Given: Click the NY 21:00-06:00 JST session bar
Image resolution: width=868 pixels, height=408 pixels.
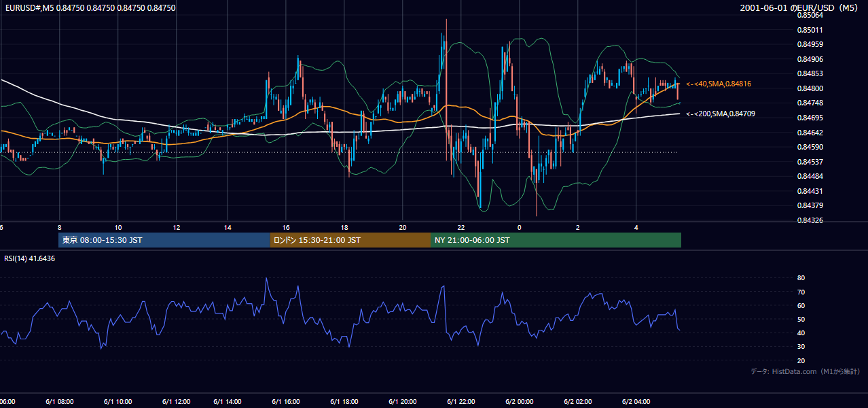Looking at the screenshot, I should click(x=556, y=240).
